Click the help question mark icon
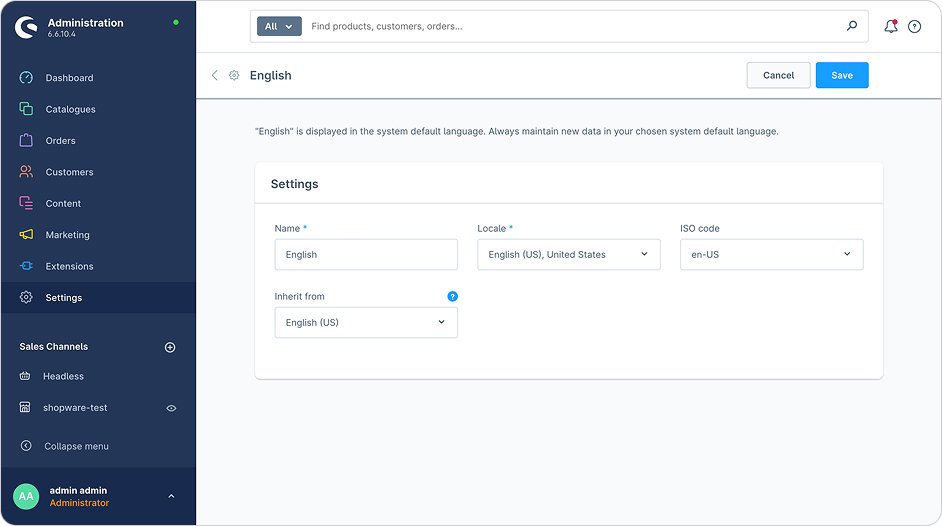The height and width of the screenshot is (526, 942). (x=914, y=27)
